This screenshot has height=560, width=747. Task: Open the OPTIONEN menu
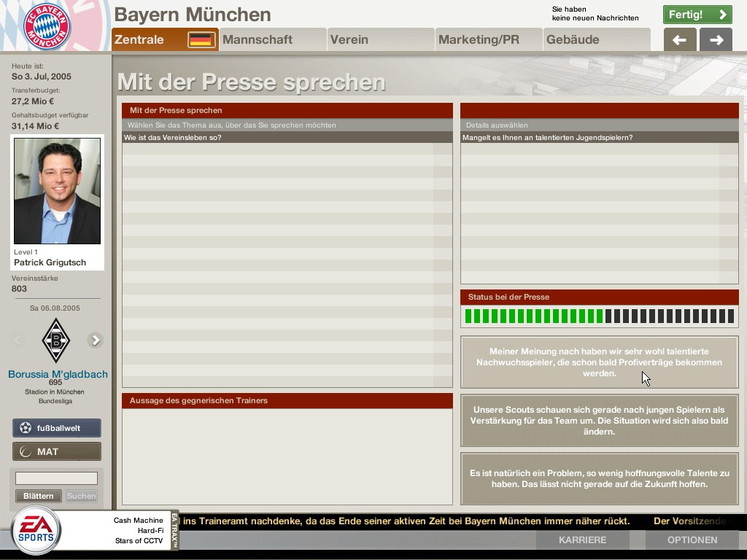tap(692, 540)
